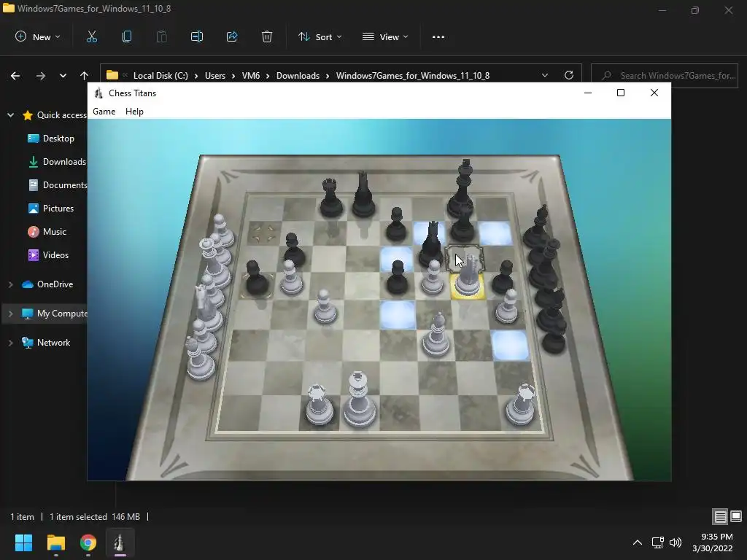The width and height of the screenshot is (747, 560).
Task: Minimize the Chess Titans window
Action: click(588, 93)
